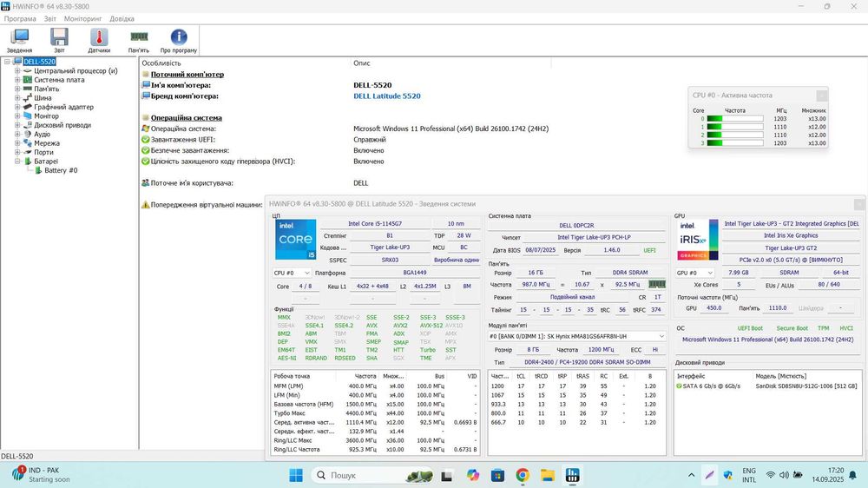Collapse the DELL-5520 root tree node
Viewport: 868px width, 488px height.
click(x=7, y=62)
